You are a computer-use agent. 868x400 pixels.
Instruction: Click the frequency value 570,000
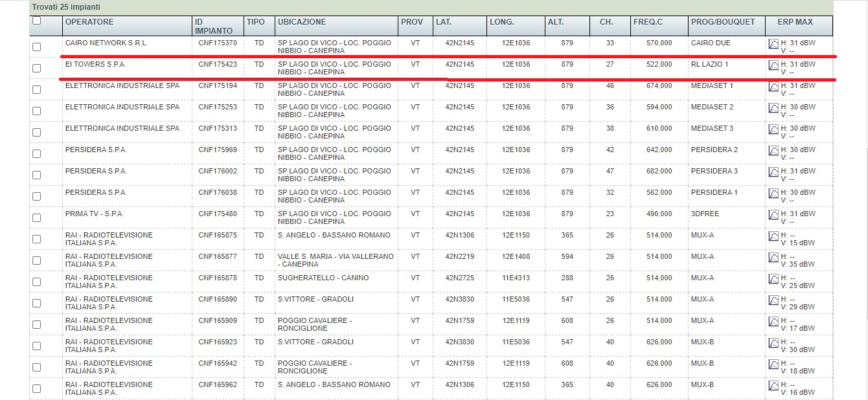point(659,43)
